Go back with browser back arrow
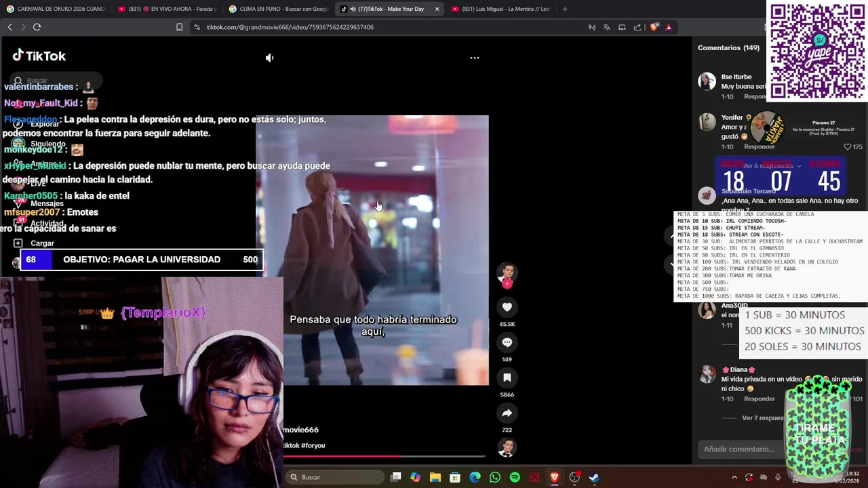Viewport: 868px width, 488px height. (x=9, y=27)
